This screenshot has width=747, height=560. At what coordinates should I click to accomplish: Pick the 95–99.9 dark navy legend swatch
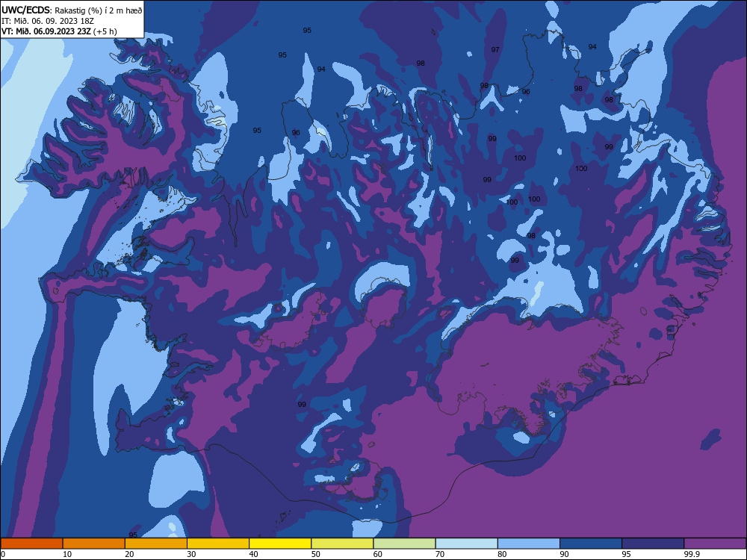pos(653,544)
